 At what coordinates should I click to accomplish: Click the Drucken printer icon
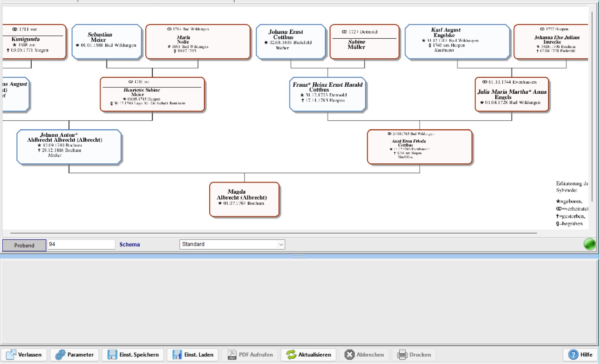tap(402, 354)
